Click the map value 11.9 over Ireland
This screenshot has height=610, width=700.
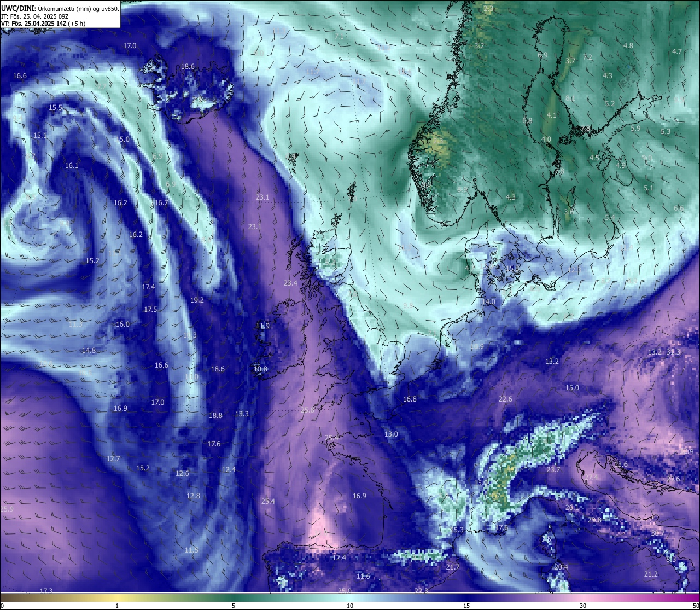tap(262, 326)
